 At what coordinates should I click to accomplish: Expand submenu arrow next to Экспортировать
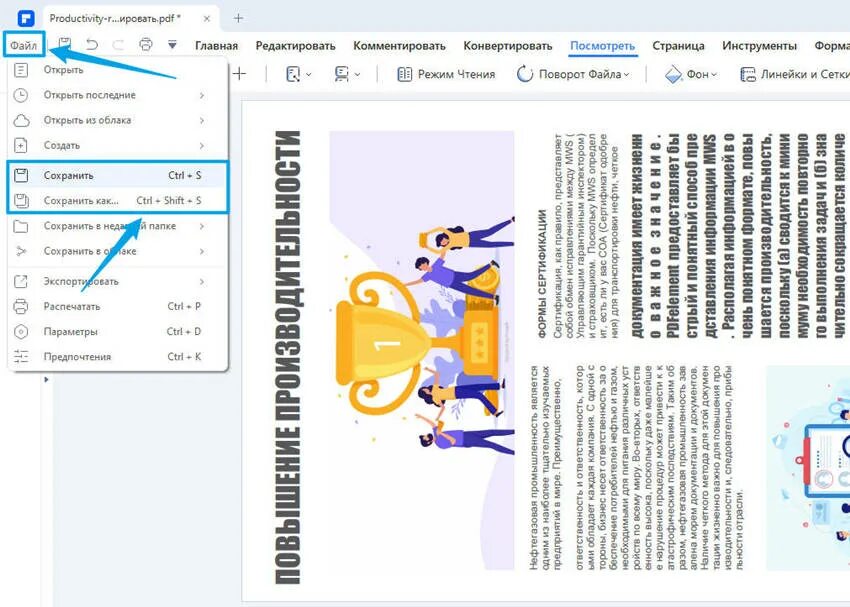pos(202,282)
